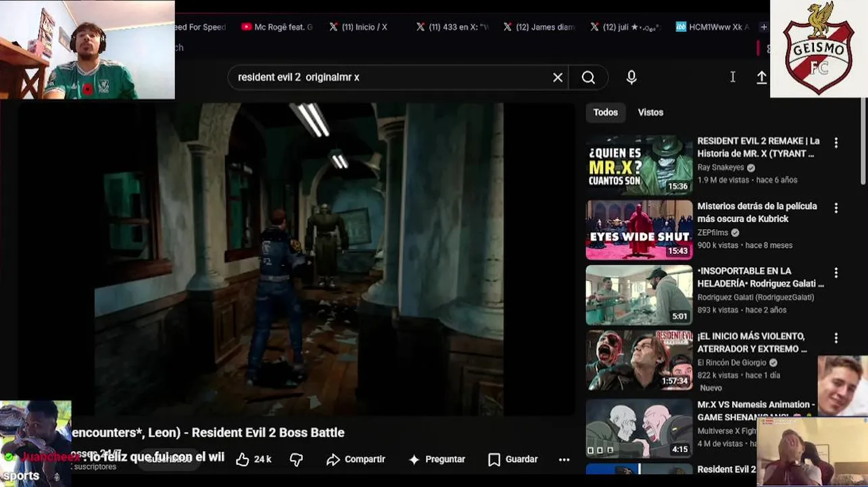868x487 pixels.
Task: Activate voice search microphone icon
Action: tap(631, 78)
